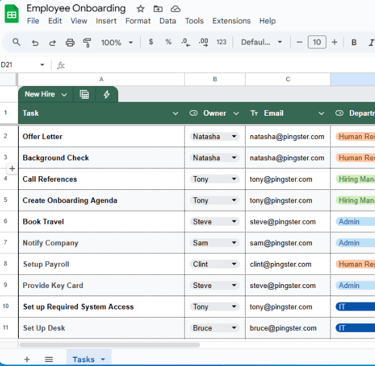Click the horizontal scrollbar thumb

point(110,345)
